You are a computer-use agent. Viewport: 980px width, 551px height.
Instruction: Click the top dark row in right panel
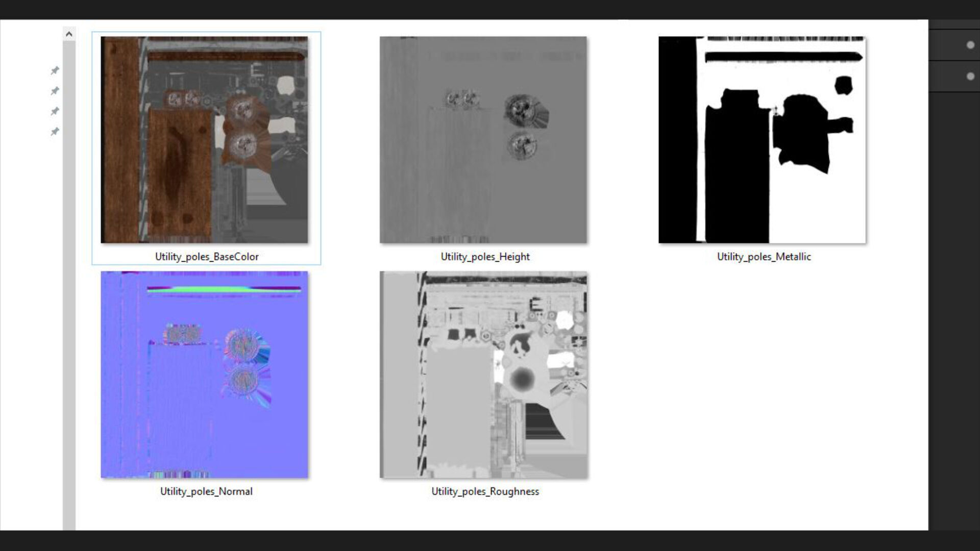pyautogui.click(x=953, y=24)
